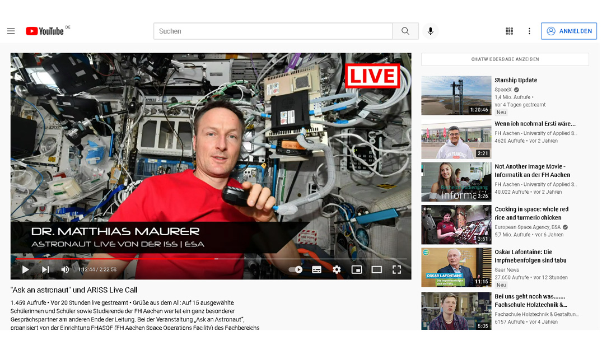Skip to the next video
Screen dimensions: 602x364
coord(45,269)
